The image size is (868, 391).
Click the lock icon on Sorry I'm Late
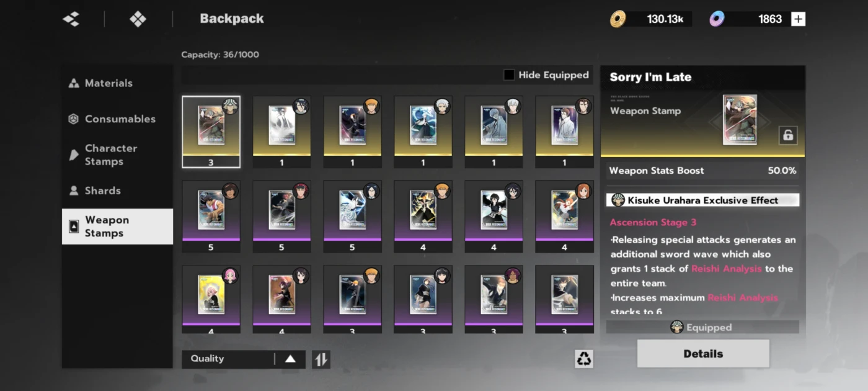coord(788,135)
